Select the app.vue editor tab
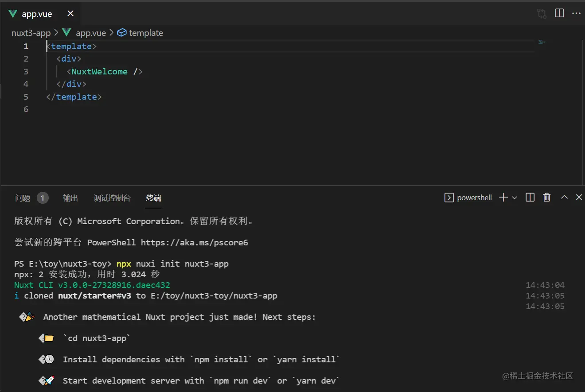 pos(41,14)
